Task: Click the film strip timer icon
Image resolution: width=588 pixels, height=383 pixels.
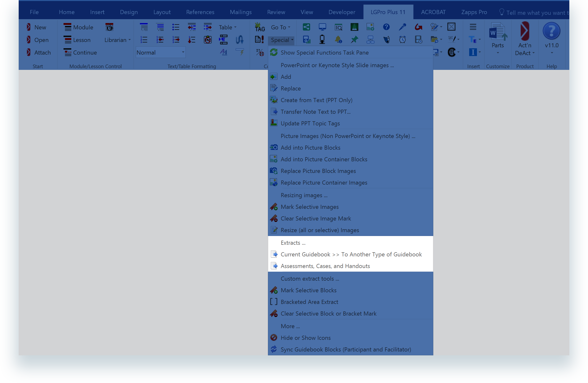Action: [418, 40]
